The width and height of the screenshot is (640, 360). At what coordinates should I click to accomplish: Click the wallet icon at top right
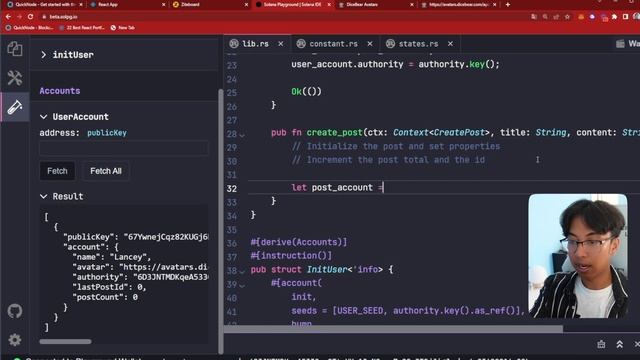(x=620, y=44)
